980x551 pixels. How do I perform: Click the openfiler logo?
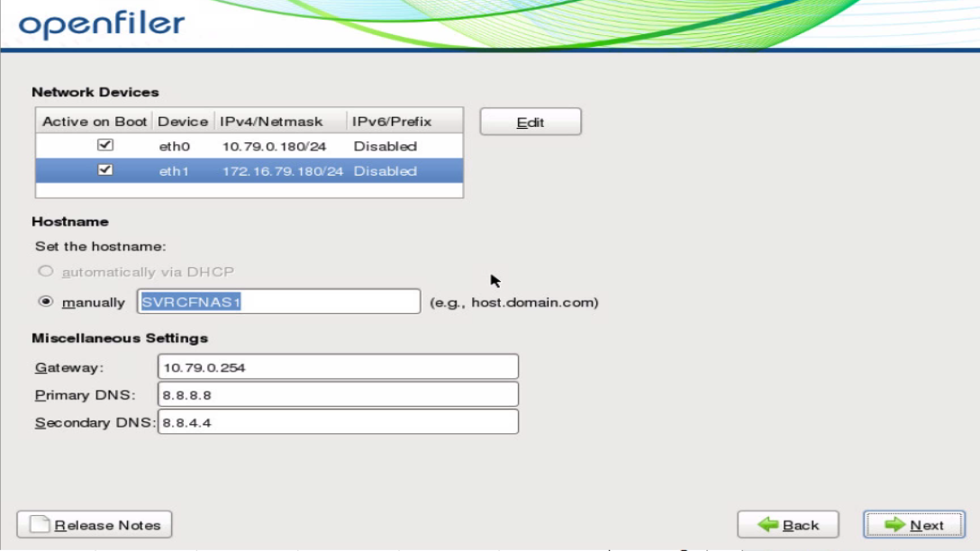pyautogui.click(x=101, y=23)
